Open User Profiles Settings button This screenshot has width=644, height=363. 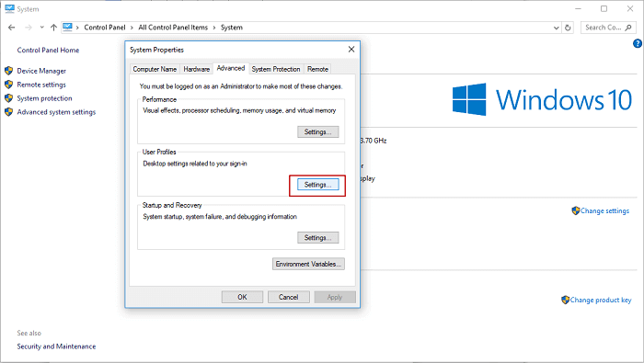[318, 185]
